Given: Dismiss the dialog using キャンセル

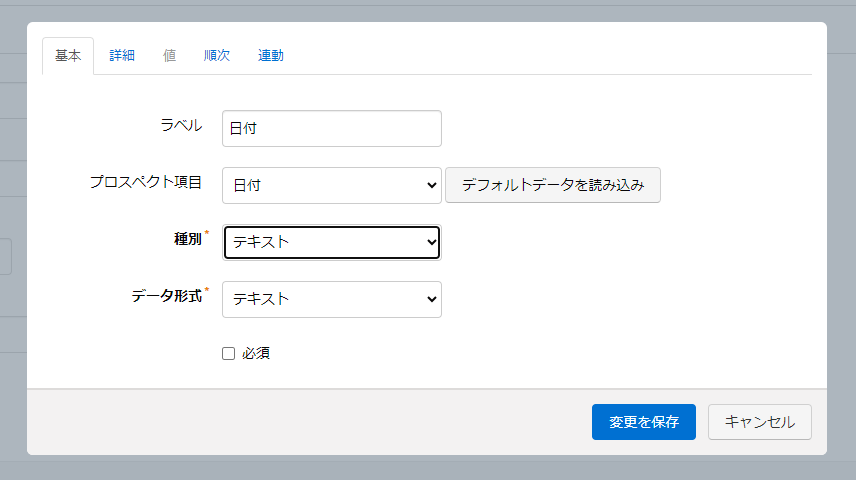Looking at the screenshot, I should (x=760, y=422).
